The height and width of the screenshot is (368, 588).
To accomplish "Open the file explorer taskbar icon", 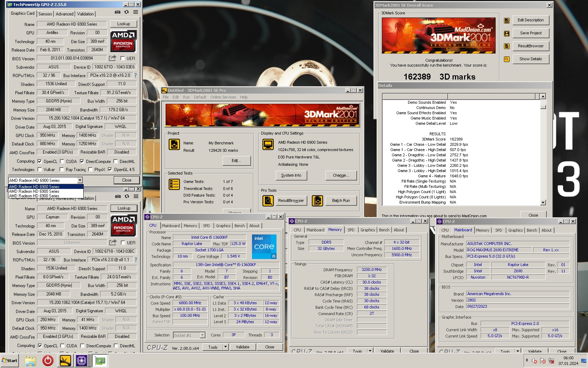I will (x=30, y=361).
